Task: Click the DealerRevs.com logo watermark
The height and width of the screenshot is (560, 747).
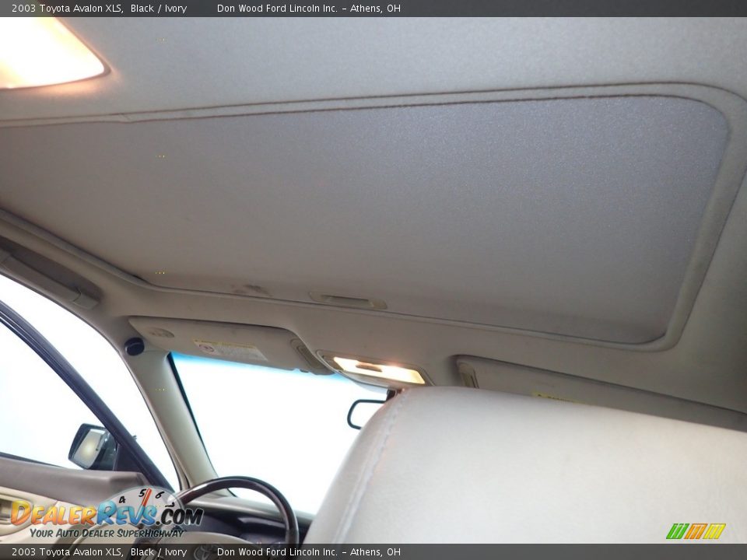Action: coord(105,514)
